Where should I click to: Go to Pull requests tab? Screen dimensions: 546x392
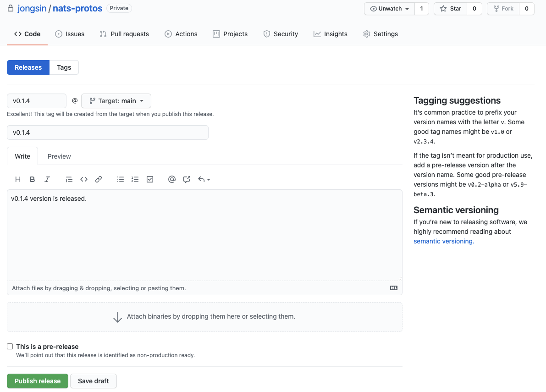pyautogui.click(x=124, y=34)
